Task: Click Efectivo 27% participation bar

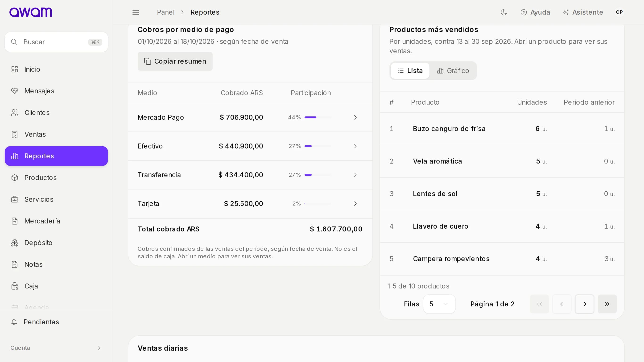Action: pos(318,146)
